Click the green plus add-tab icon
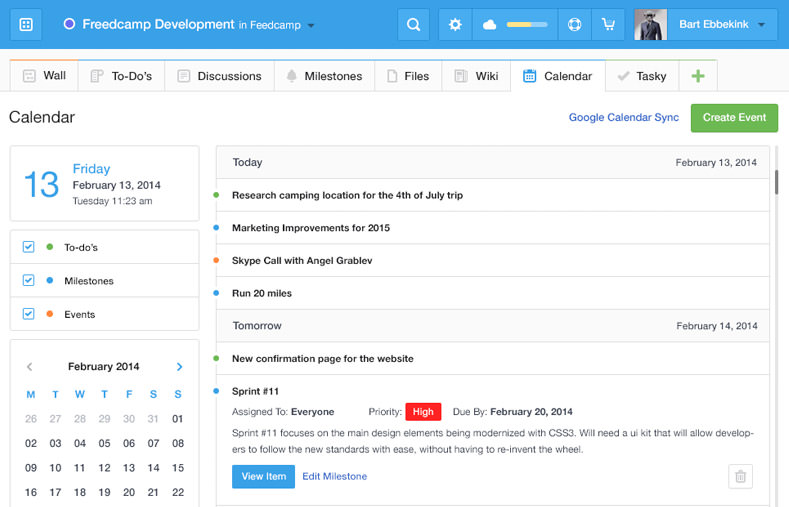Viewport: 789px width, 507px height. coord(697,76)
